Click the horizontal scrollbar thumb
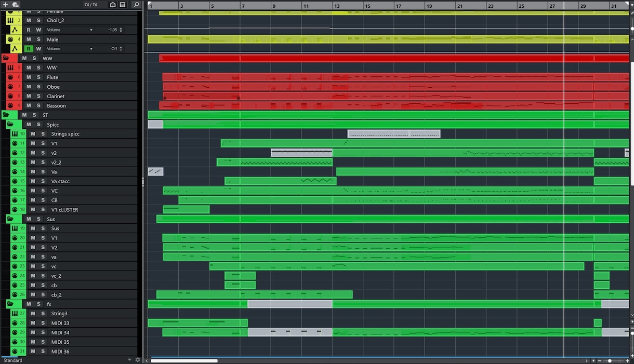Screen dimensions: 634x364 pyautogui.click(x=184, y=360)
